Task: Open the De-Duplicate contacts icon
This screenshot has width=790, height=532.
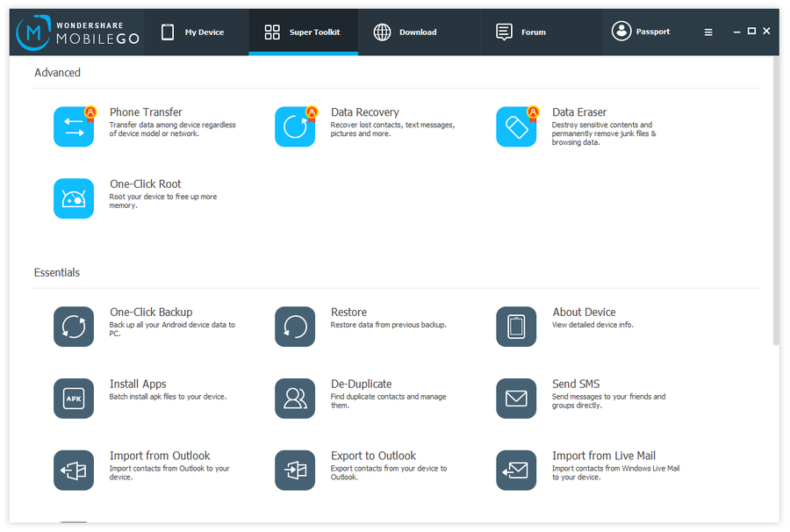Action: [295, 399]
